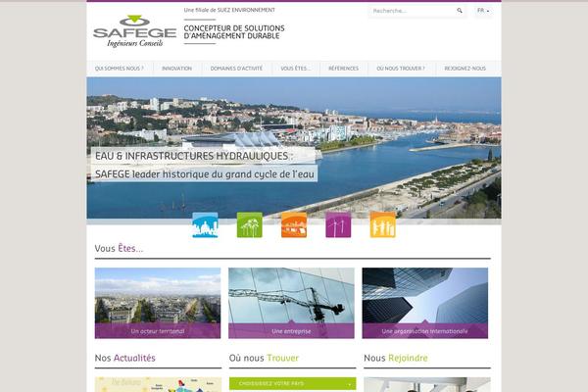Open the FR language dropdown
Screen dimensions: 588x392
[483, 11]
